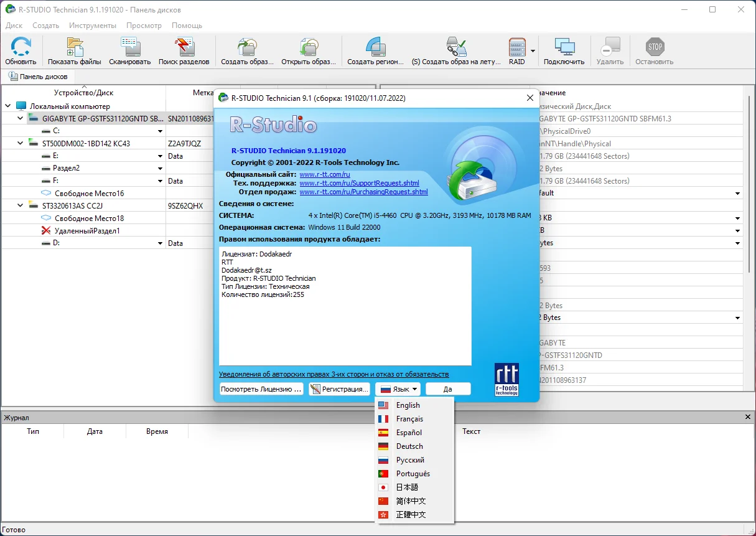This screenshot has width=756, height=536.
Task: Collapse the ST3320613AS CC2J tree node
Action: [x=20, y=205]
